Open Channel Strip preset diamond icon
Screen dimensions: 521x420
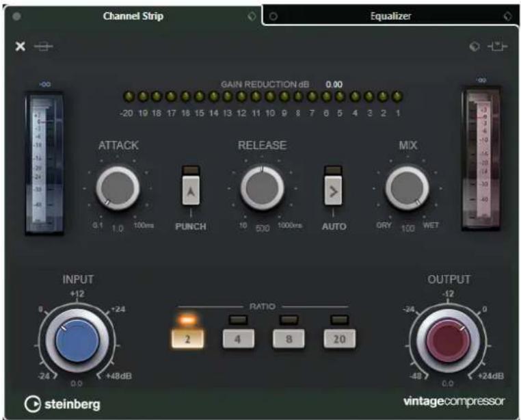click(x=252, y=16)
